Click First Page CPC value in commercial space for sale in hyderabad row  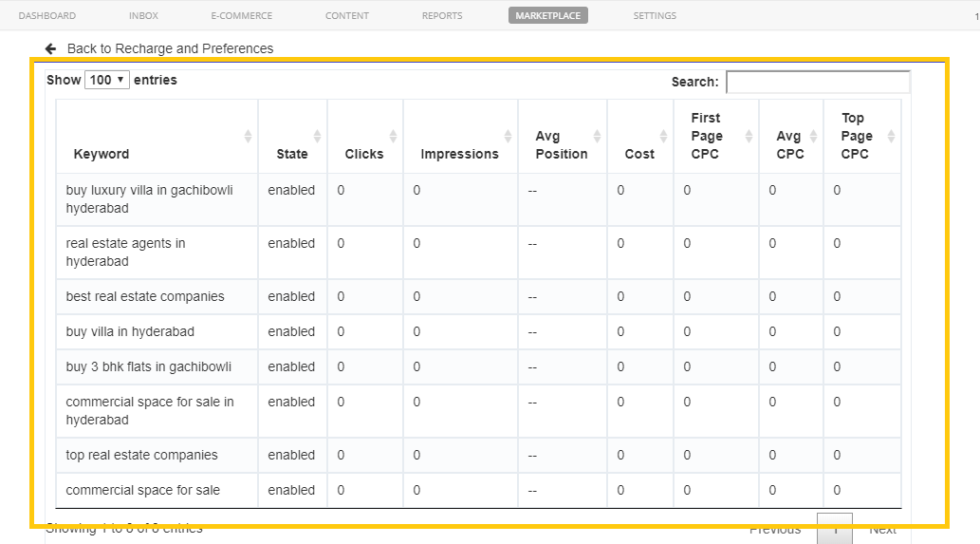[x=687, y=402]
